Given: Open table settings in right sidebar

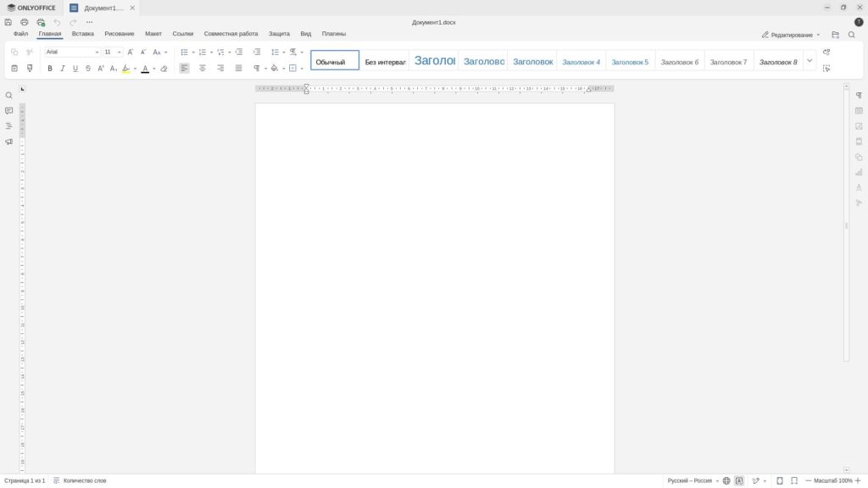Looking at the screenshot, I should click(859, 111).
